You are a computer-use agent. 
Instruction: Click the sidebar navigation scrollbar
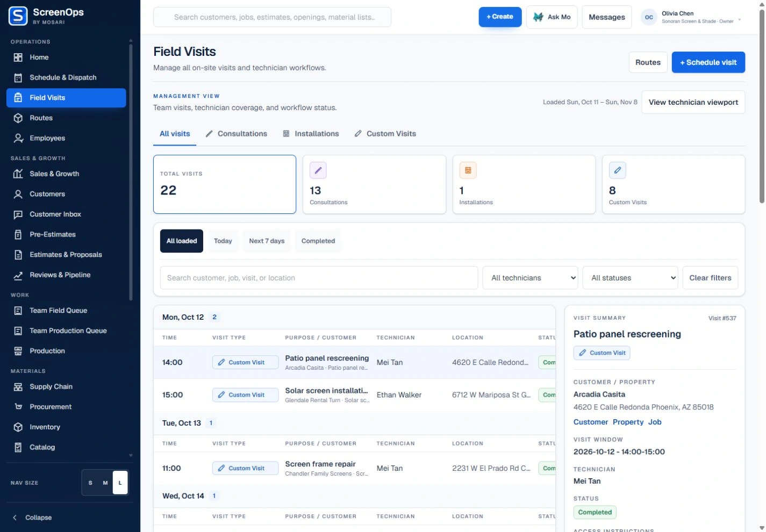(131, 172)
